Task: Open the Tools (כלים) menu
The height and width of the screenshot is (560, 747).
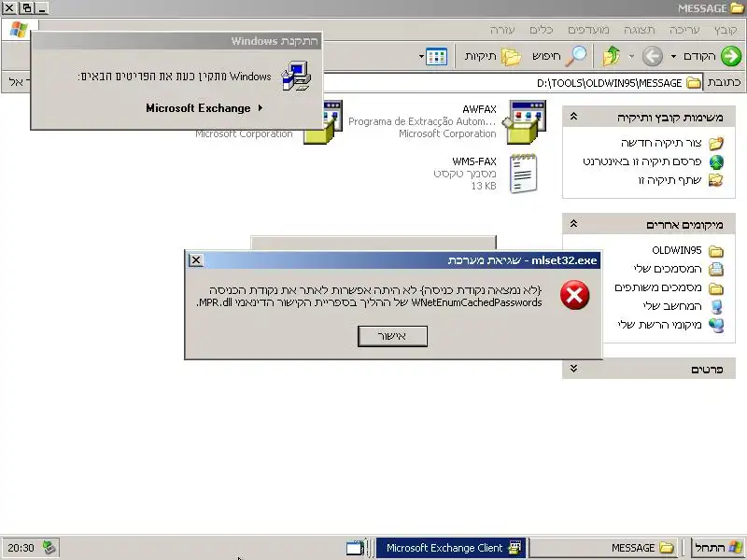Action: pos(542,30)
